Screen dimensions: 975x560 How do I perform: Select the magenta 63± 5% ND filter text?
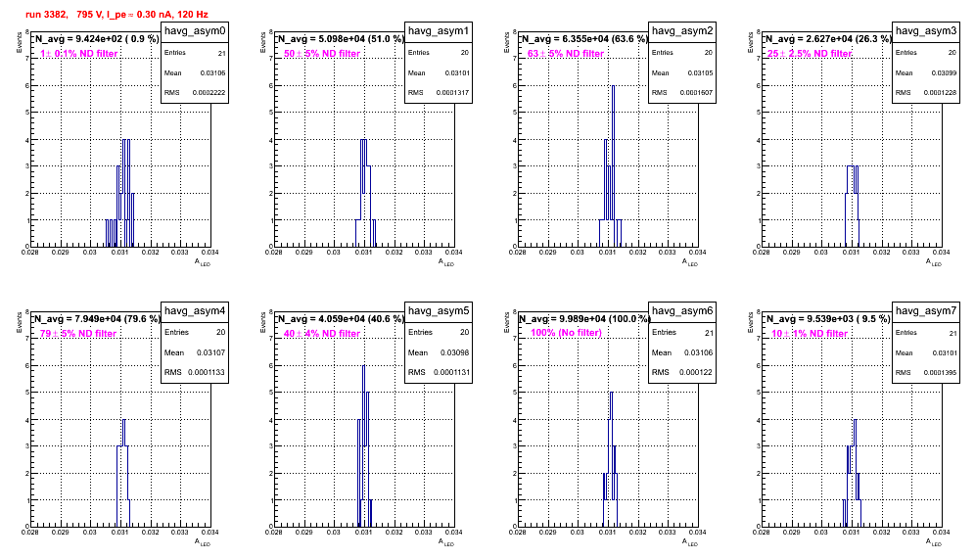[566, 54]
